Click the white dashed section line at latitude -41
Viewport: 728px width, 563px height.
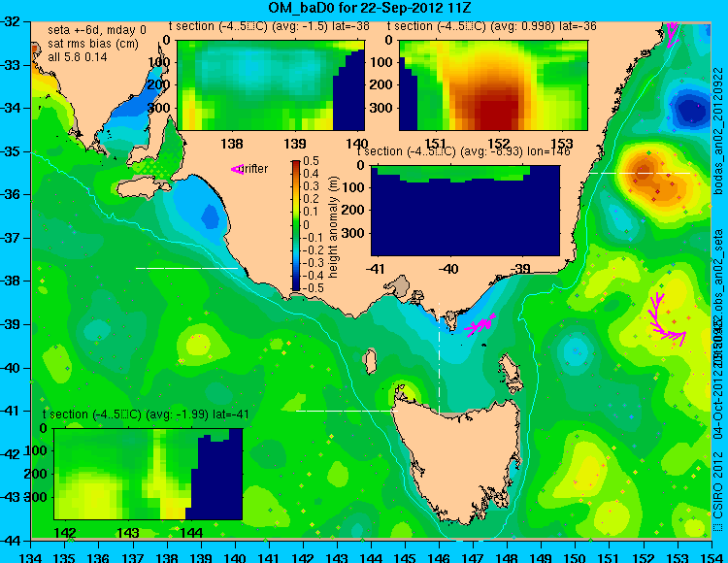(x=347, y=411)
